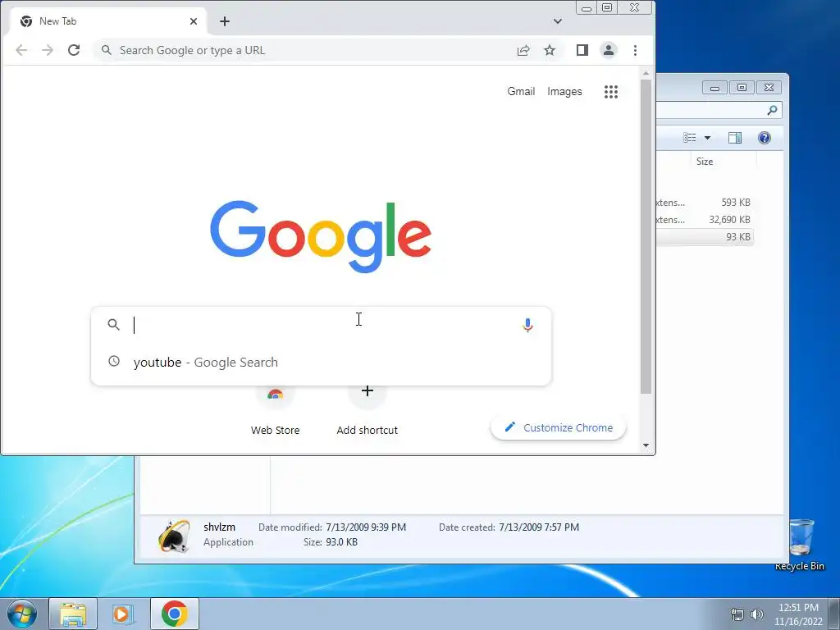
Task: Open the Web Store shortcut icon
Action: (276, 395)
